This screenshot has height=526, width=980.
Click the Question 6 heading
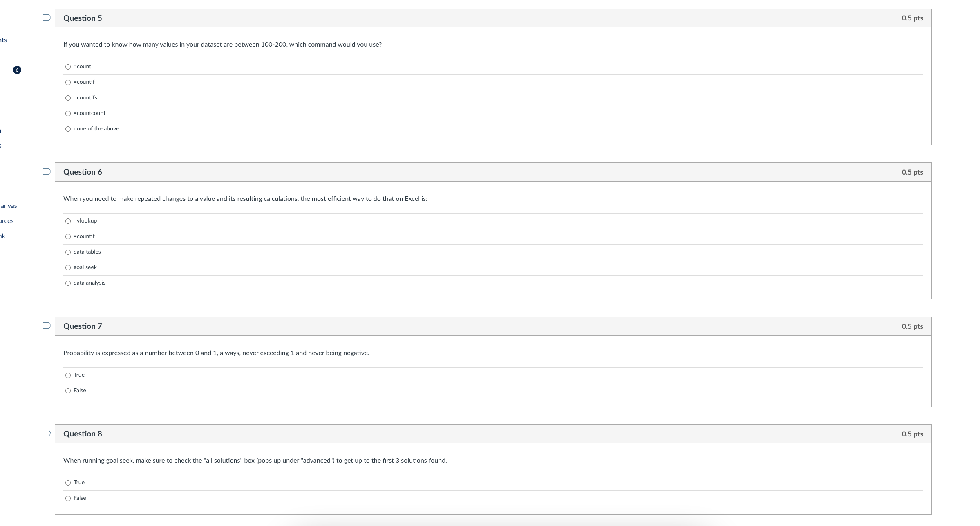coord(83,172)
